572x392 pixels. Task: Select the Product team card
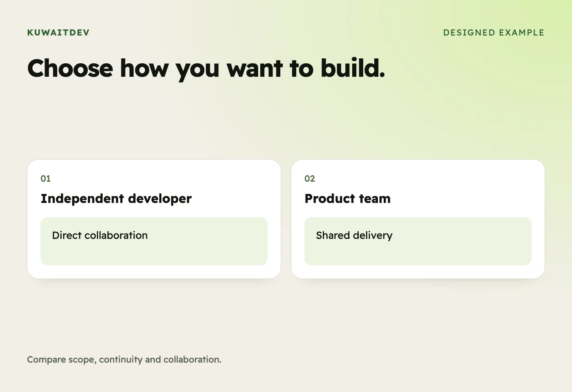(418, 219)
